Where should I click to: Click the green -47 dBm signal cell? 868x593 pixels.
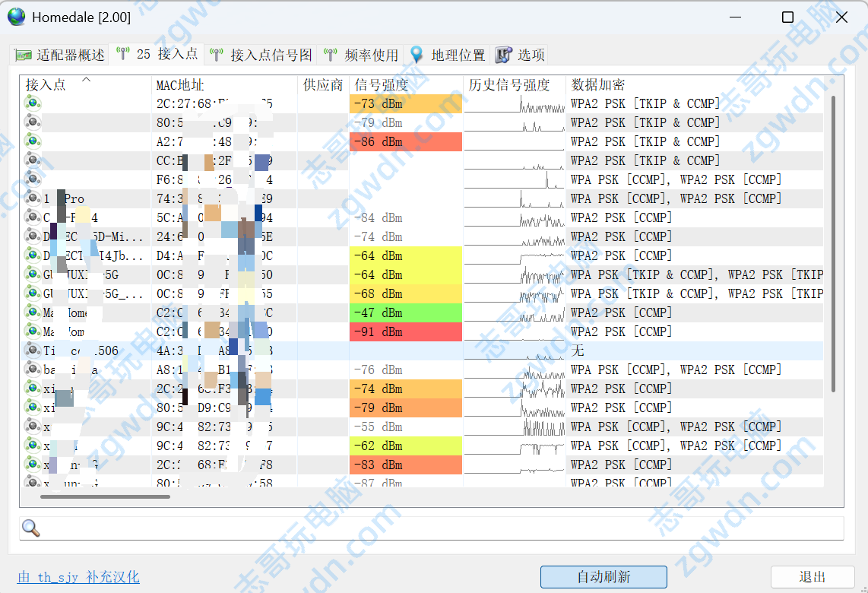[x=405, y=312]
